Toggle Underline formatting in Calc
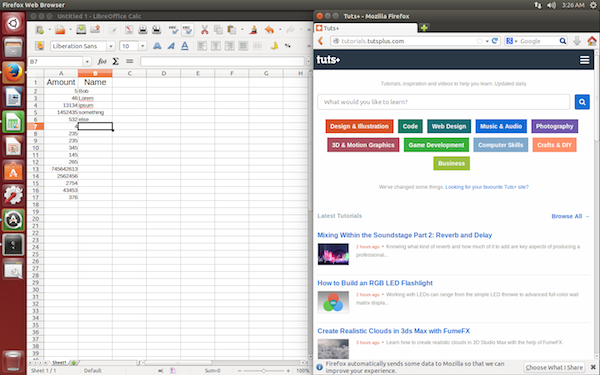The image size is (600, 375). click(x=185, y=46)
